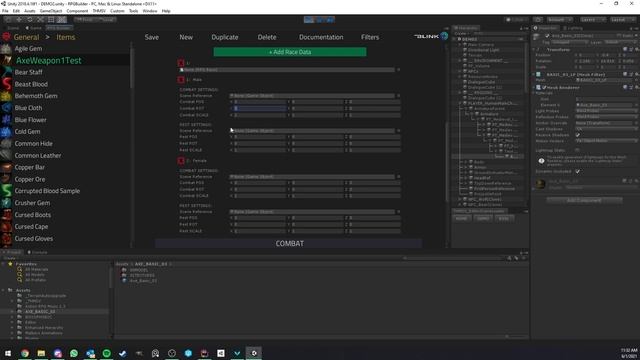The width and height of the screenshot is (640, 360).
Task: Open the Tag dropdown in Inspector
Action: point(569,42)
